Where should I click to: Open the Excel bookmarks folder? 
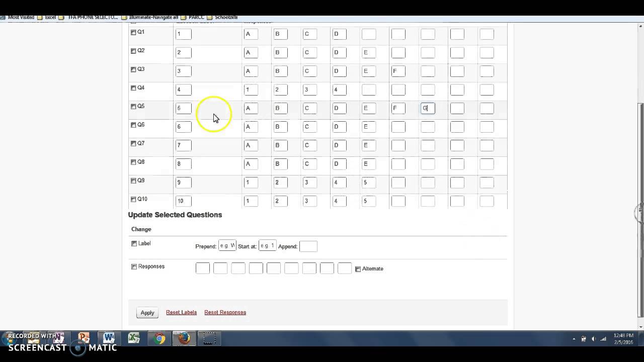click(46, 17)
